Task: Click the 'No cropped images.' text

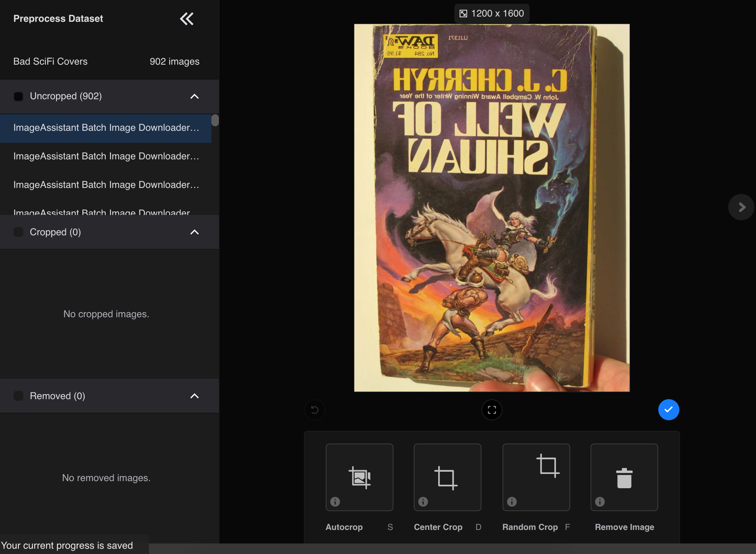Action: [106, 314]
